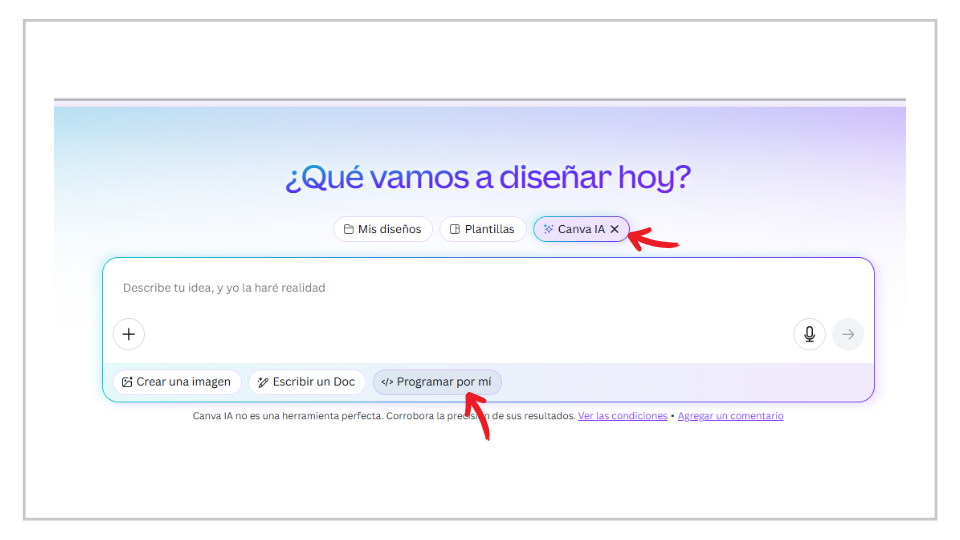Choose Escribir un Doc option

coord(307,382)
